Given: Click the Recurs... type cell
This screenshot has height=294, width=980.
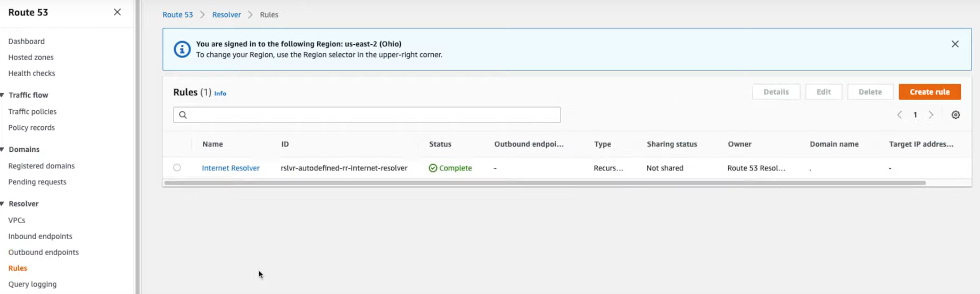Looking at the screenshot, I should click(x=608, y=168).
